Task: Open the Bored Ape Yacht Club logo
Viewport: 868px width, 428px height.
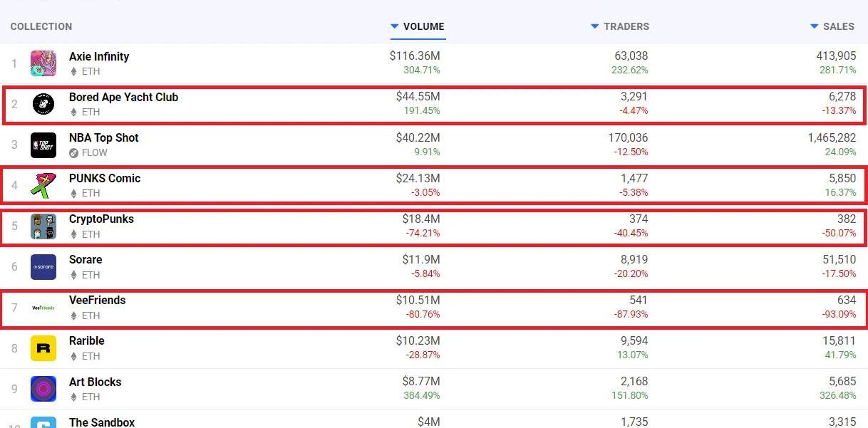Action: coord(43,105)
